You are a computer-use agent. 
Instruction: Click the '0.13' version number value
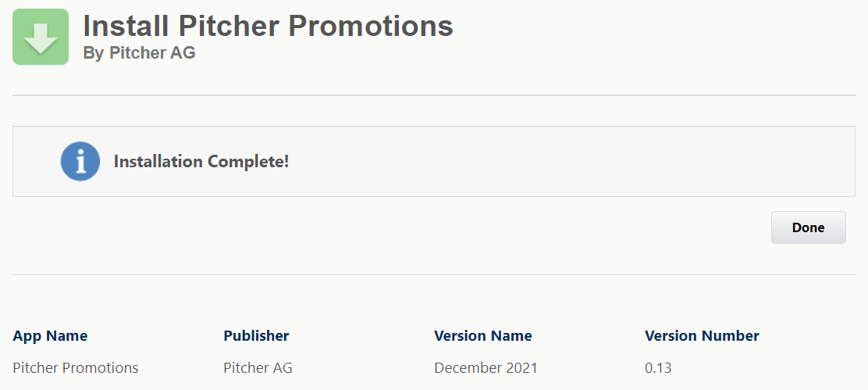pos(658,367)
